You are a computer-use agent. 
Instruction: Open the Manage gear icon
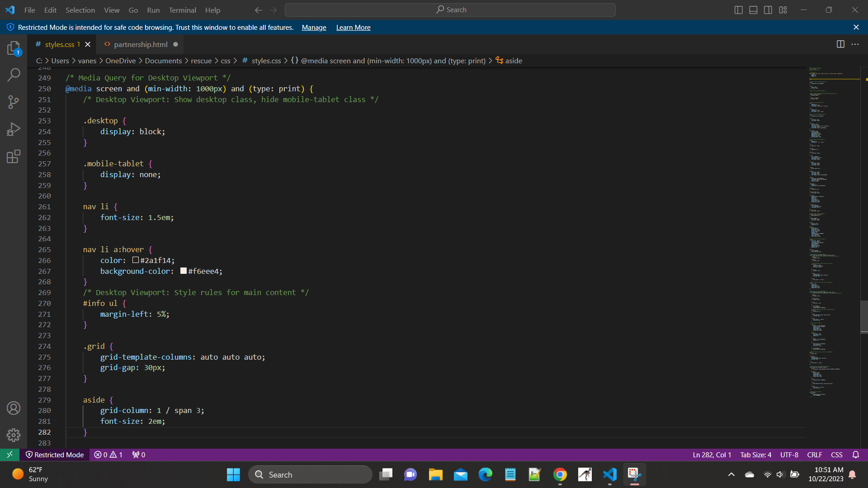14,435
